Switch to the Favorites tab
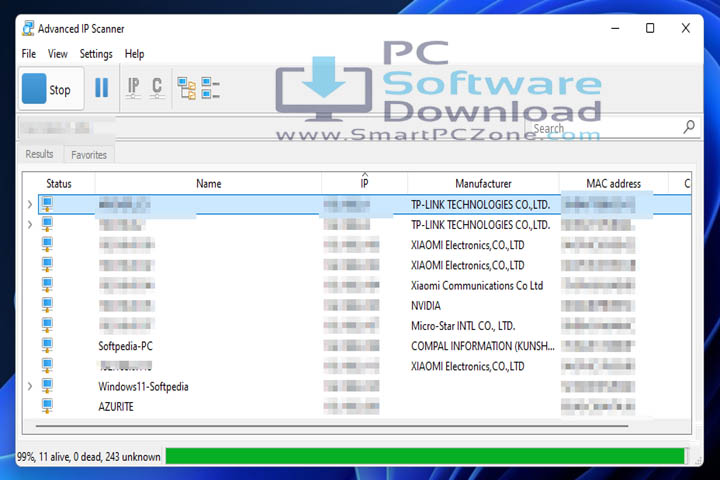 click(x=89, y=155)
